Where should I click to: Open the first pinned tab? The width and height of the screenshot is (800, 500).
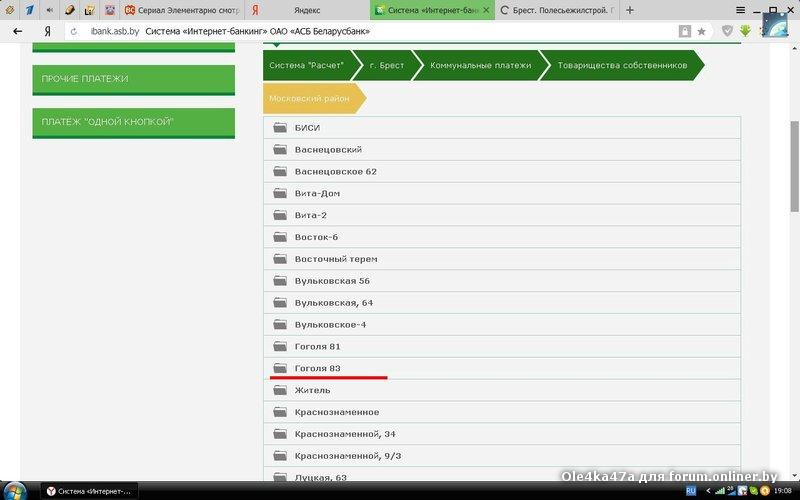(x=10, y=10)
